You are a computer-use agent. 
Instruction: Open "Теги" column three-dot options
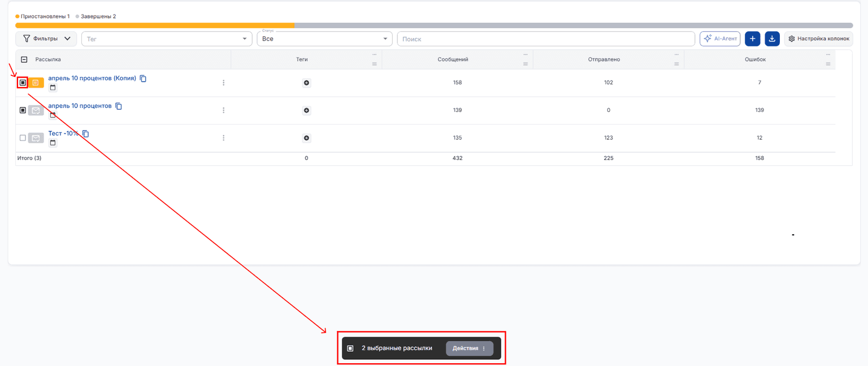(374, 54)
